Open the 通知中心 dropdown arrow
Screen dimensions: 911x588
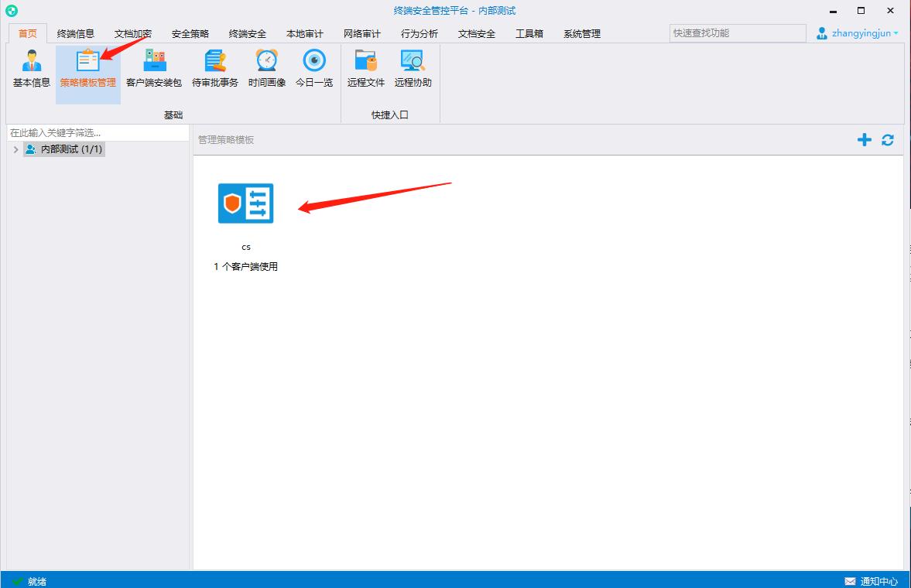(x=898, y=581)
